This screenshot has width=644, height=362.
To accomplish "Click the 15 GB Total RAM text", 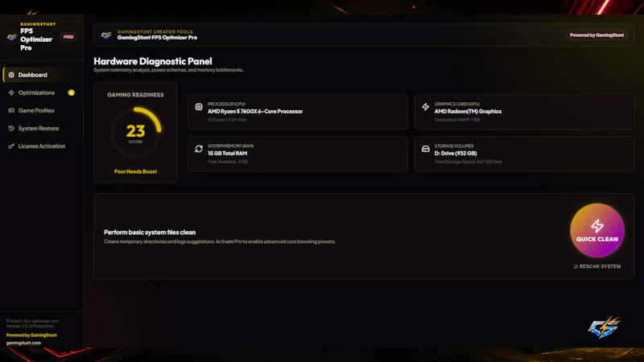I will point(227,153).
